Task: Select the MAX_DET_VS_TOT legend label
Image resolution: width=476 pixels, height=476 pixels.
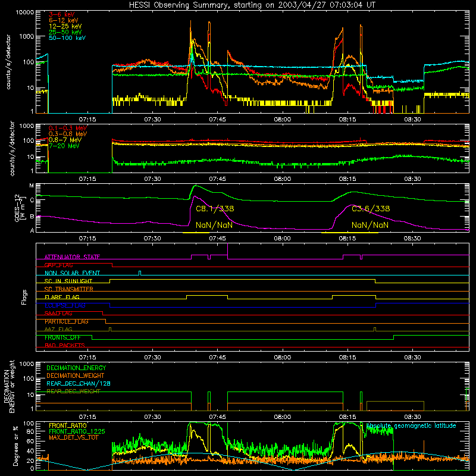Action: 73,437
